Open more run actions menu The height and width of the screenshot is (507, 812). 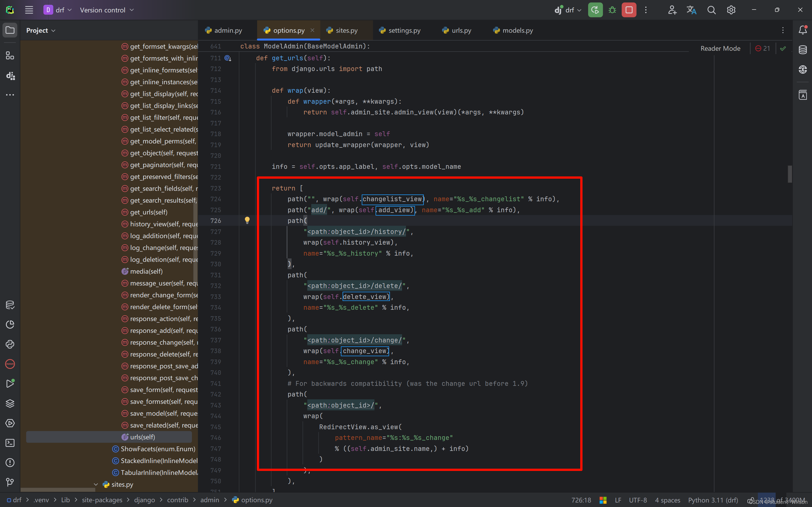tap(646, 10)
